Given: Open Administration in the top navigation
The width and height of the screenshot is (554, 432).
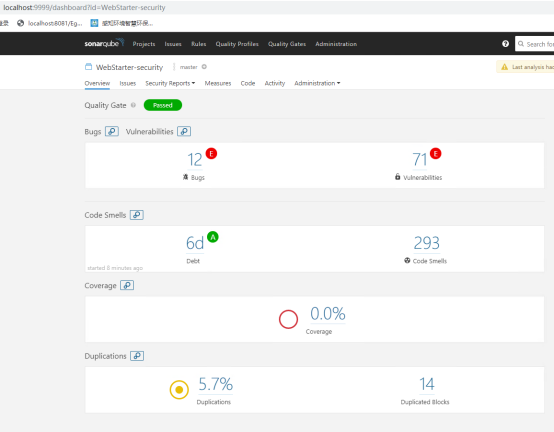Looking at the screenshot, I should tap(336, 44).
